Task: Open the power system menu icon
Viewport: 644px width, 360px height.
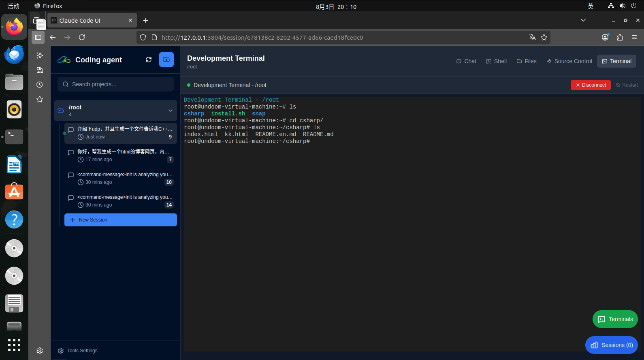Action: [x=634, y=6]
